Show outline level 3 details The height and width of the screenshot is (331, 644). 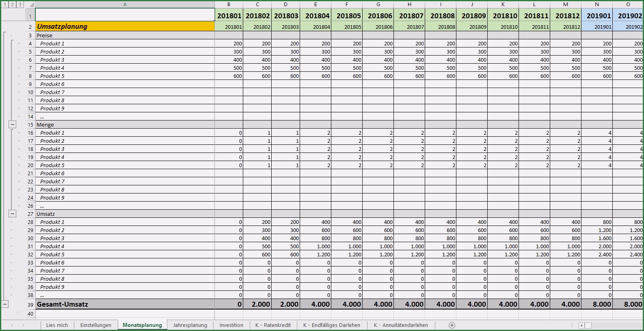pyautogui.click(x=20, y=4)
